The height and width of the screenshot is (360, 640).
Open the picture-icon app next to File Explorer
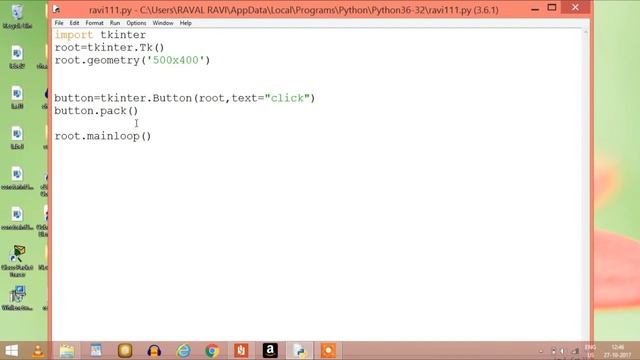pyautogui.click(x=96, y=351)
